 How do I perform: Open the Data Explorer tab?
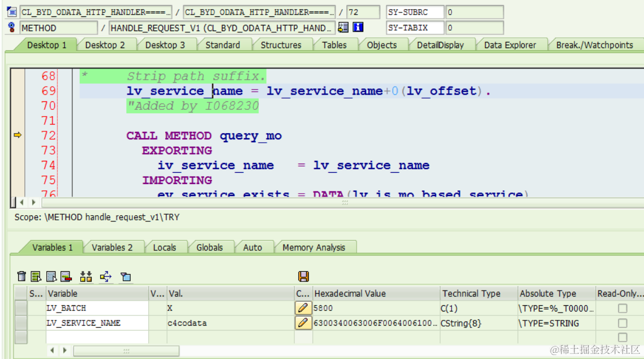510,45
